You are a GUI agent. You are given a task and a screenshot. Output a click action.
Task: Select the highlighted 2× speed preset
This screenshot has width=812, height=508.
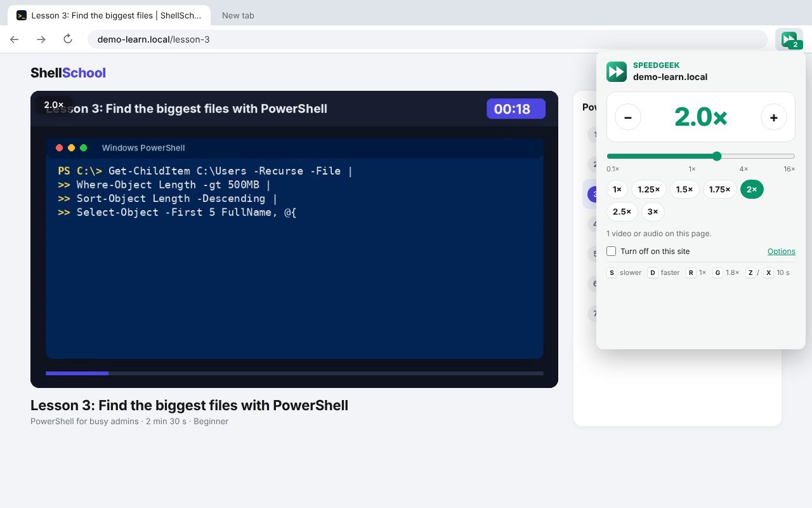pyautogui.click(x=752, y=189)
